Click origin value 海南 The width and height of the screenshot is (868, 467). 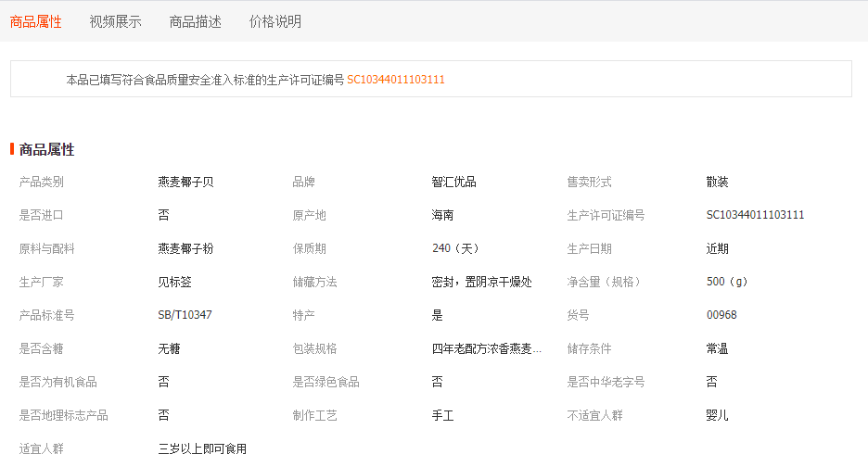(x=443, y=215)
